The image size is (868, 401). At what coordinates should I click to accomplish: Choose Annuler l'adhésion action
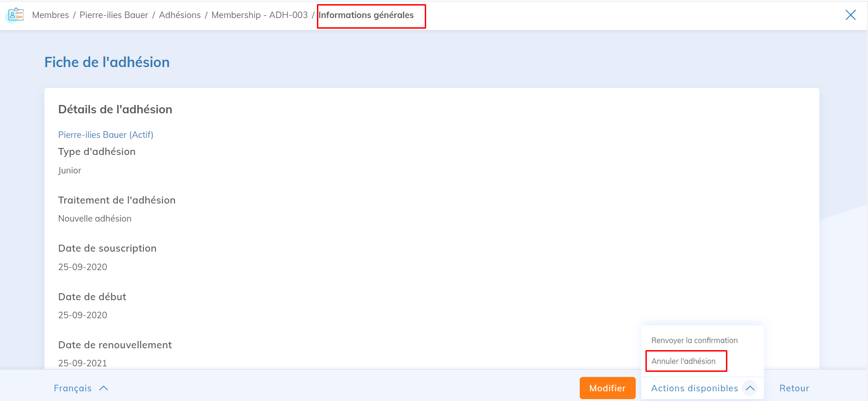(x=683, y=361)
